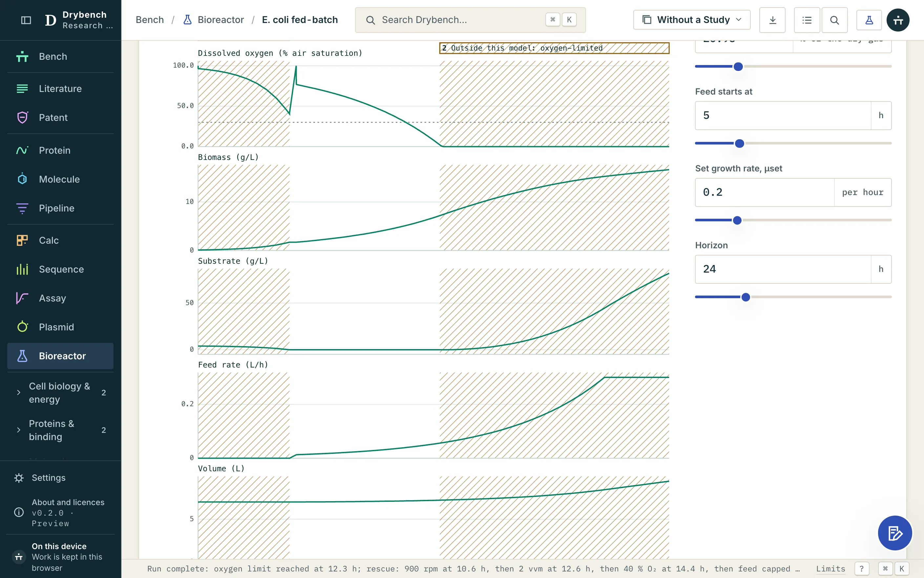Open Literature section
This screenshot has width=924, height=578.
(60, 89)
